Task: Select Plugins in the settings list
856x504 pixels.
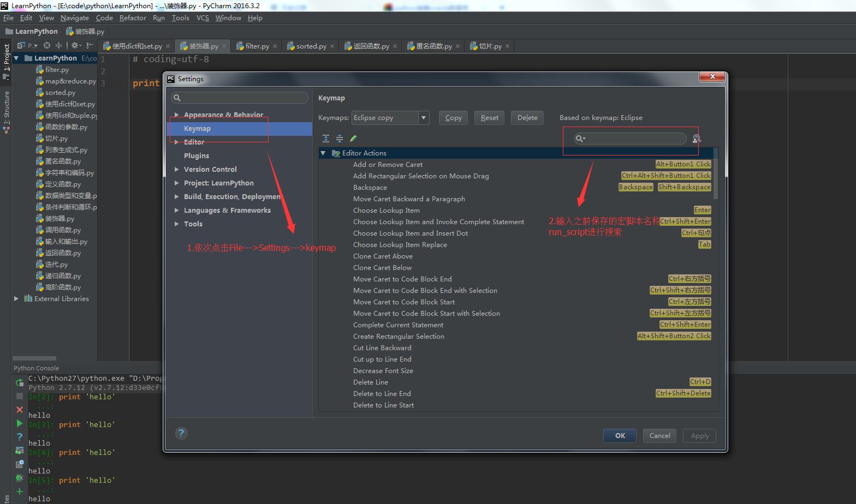Action: tap(197, 156)
